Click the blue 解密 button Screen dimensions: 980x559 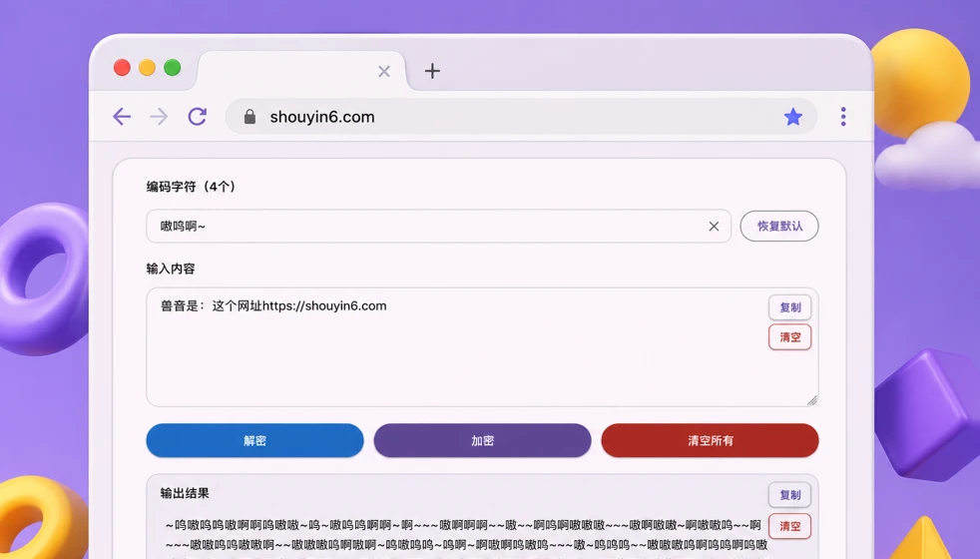click(255, 440)
